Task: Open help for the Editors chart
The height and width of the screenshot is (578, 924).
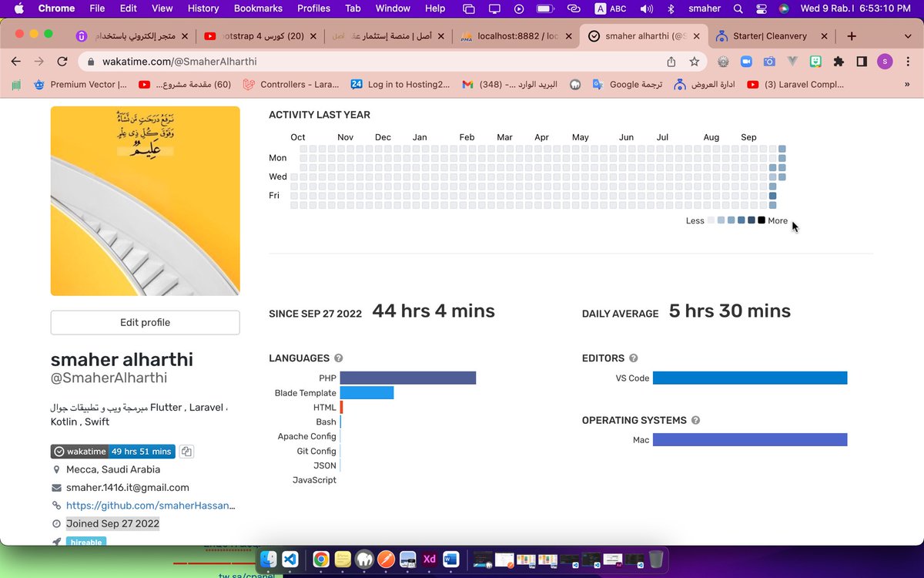Action: [634, 358]
